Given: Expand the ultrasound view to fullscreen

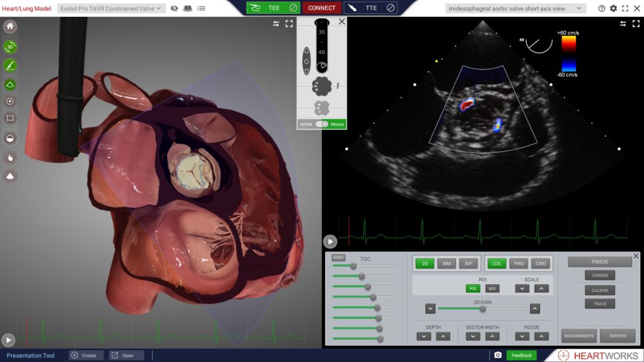Looking at the screenshot, I should [x=636, y=24].
